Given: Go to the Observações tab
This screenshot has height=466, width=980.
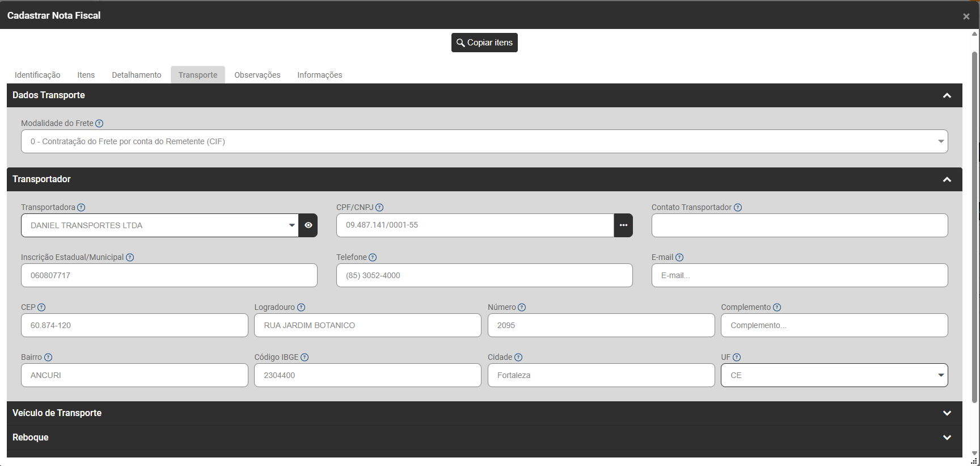Looking at the screenshot, I should 257,75.
